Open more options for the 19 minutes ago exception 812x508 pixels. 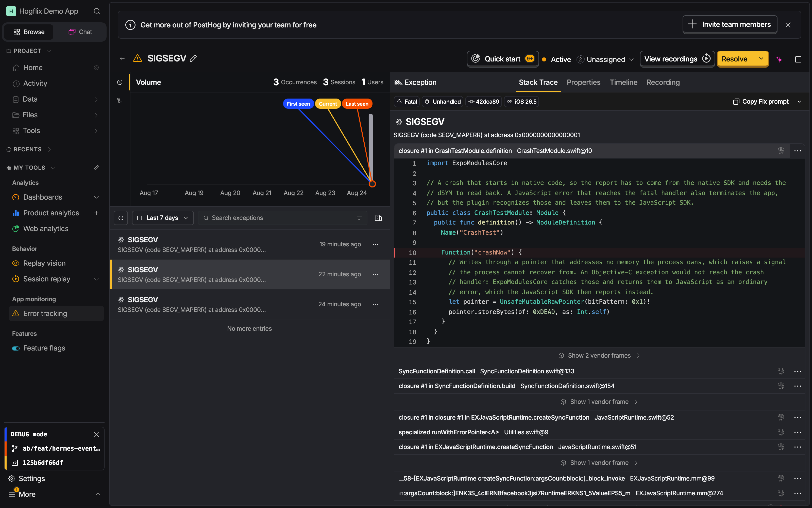coord(376,244)
